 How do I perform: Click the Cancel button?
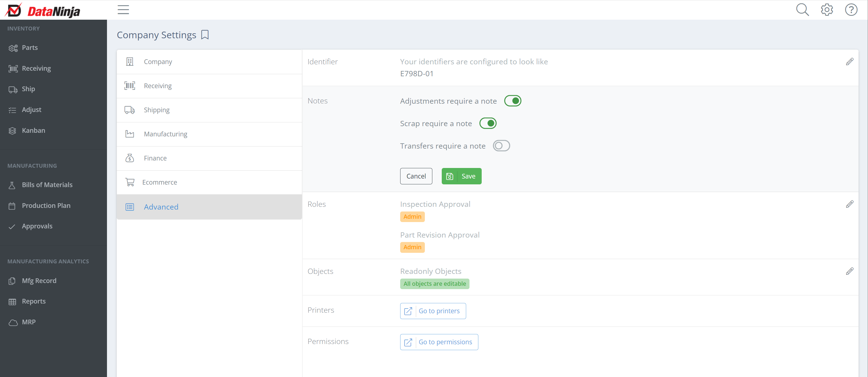tap(416, 176)
